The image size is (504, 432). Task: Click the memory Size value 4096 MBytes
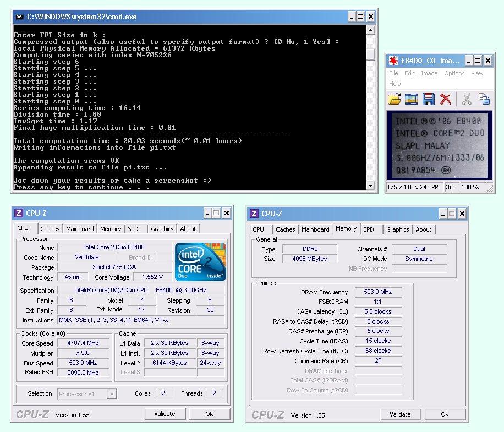tap(310, 259)
